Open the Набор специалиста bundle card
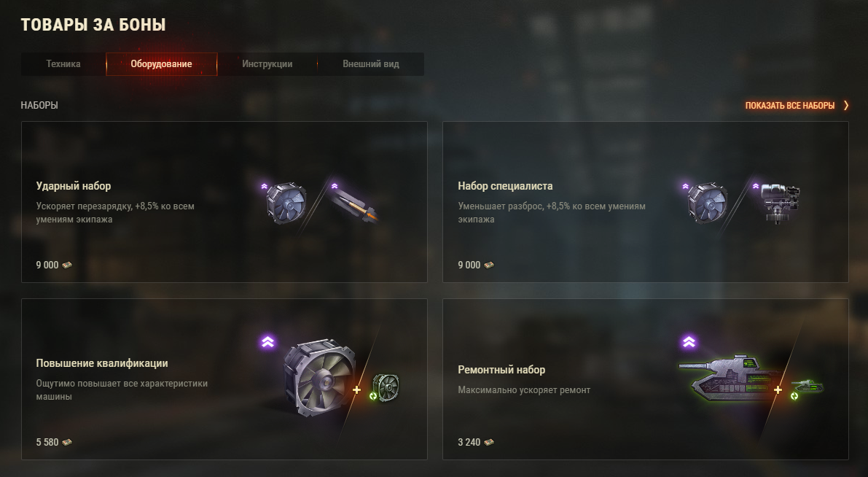868x477 pixels. click(646, 201)
